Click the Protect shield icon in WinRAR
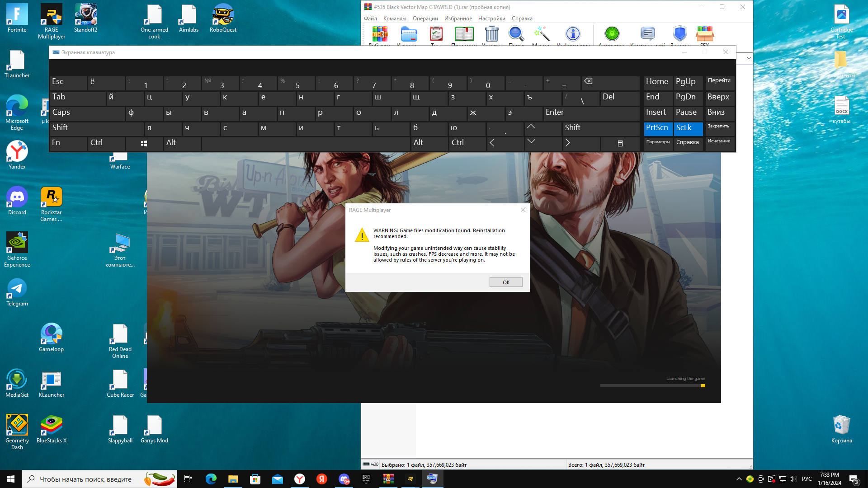Image resolution: width=868 pixels, height=488 pixels. click(x=679, y=34)
